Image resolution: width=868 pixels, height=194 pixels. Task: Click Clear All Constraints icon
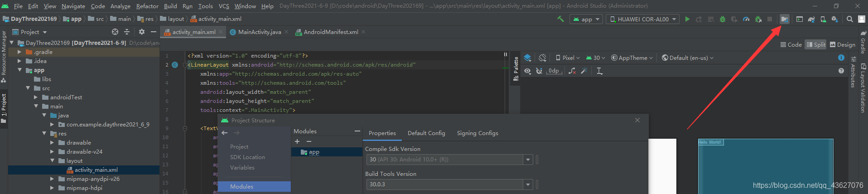572,71
